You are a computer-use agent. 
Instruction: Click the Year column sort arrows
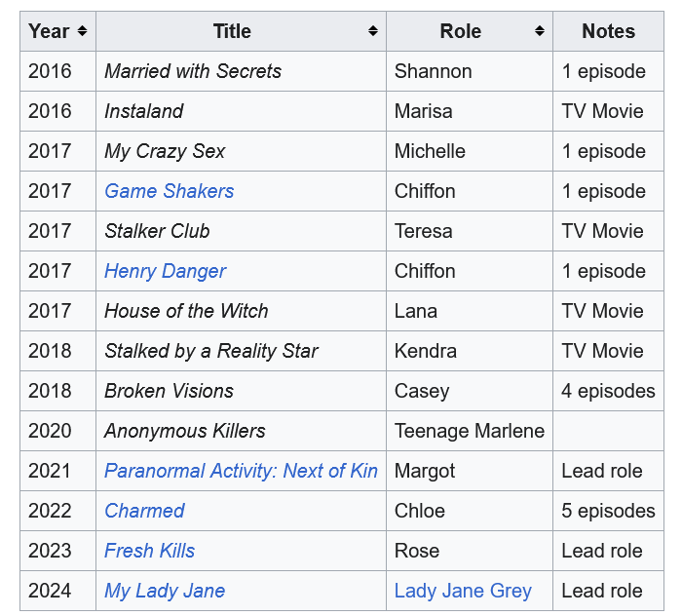pos(82,31)
